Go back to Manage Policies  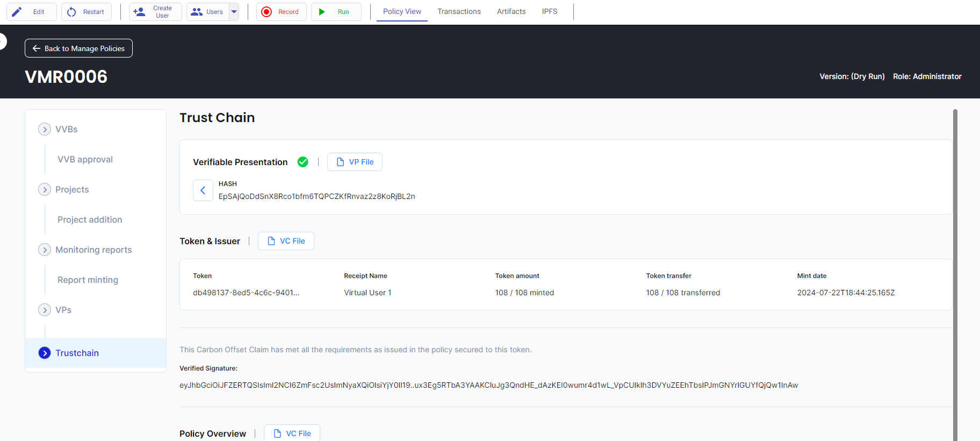click(78, 48)
